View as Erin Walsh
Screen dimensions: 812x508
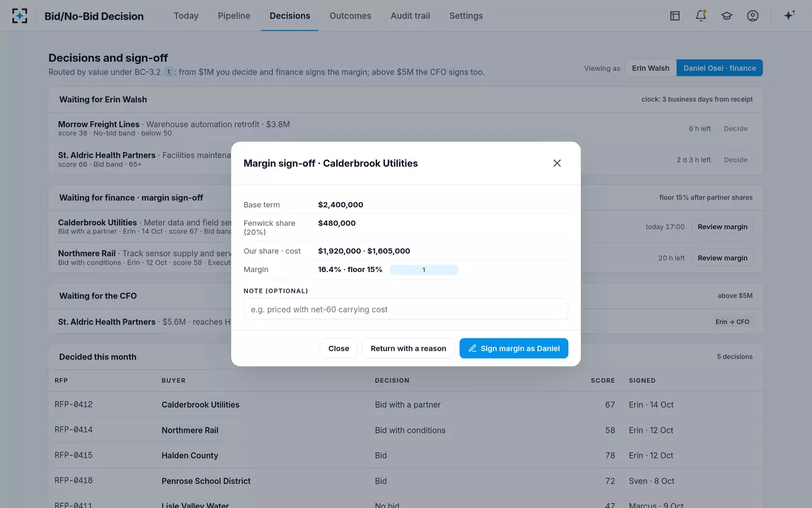651,68
